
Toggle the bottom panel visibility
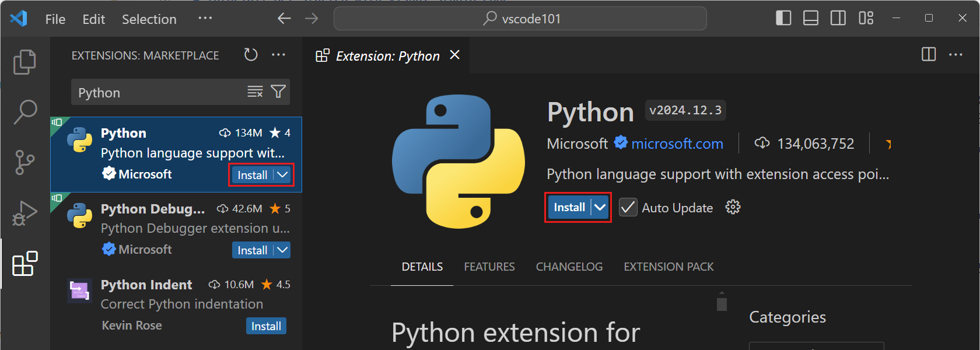point(811,19)
